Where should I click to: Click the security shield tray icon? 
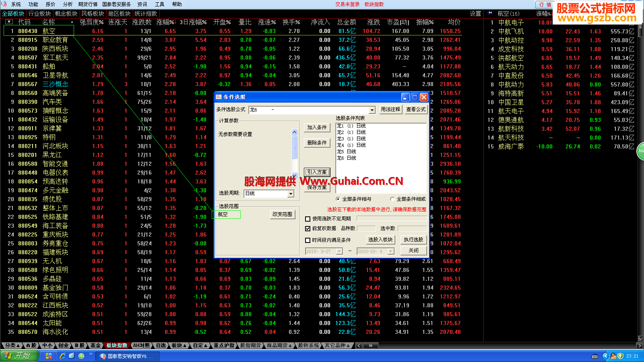(620, 356)
